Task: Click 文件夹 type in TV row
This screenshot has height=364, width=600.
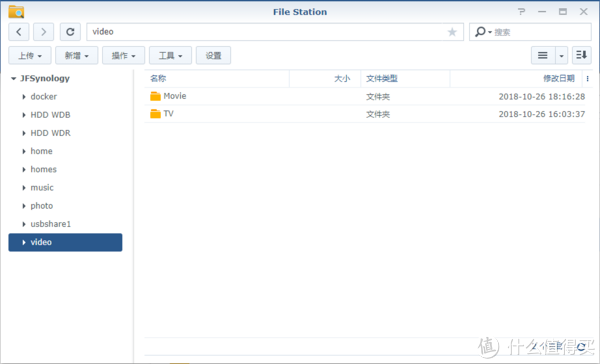Action: click(x=378, y=114)
